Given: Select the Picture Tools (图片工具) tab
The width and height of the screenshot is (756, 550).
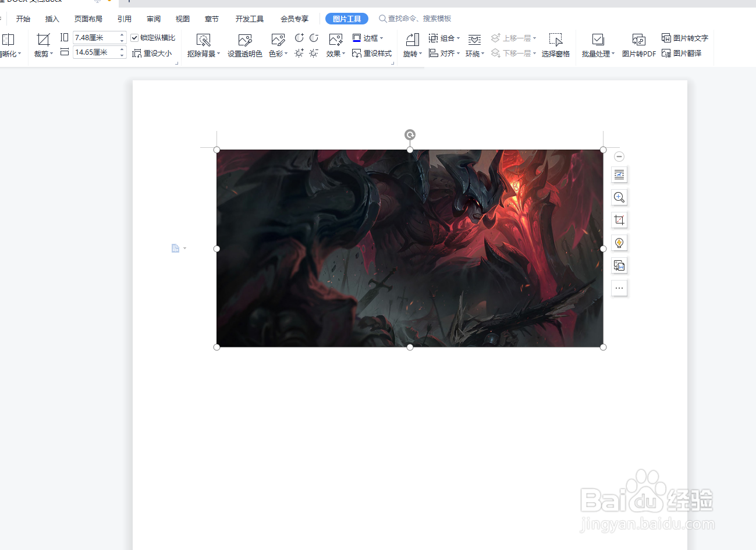Looking at the screenshot, I should click(x=347, y=19).
